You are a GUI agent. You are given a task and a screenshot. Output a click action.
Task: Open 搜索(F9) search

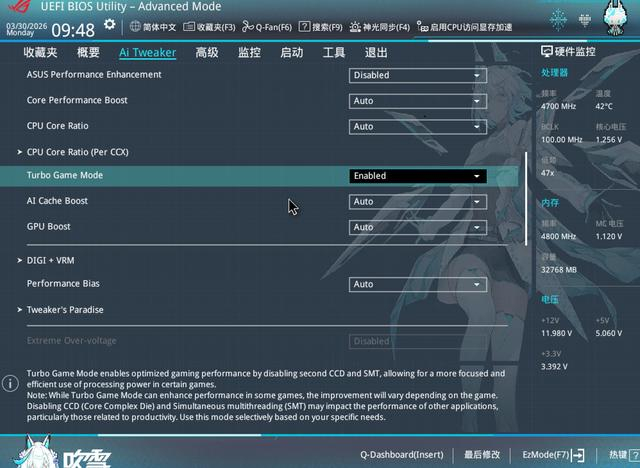click(x=320, y=27)
